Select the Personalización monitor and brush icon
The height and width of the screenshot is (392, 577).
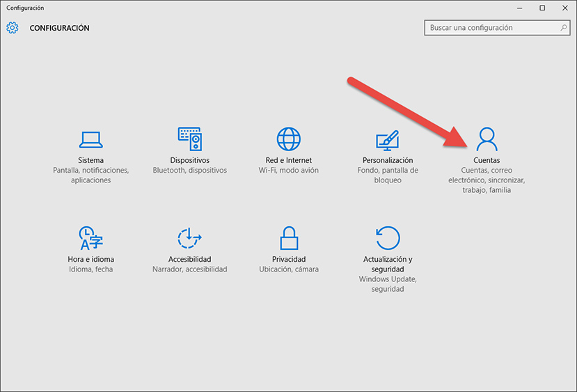[388, 139]
